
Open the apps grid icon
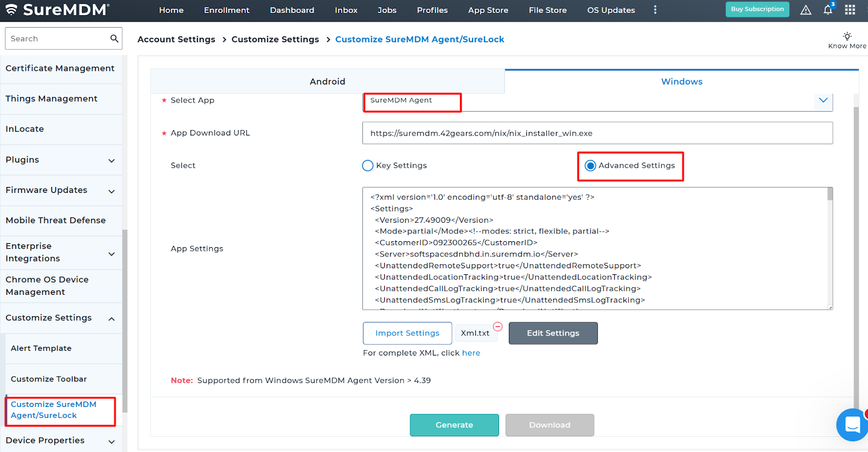pyautogui.click(x=850, y=10)
